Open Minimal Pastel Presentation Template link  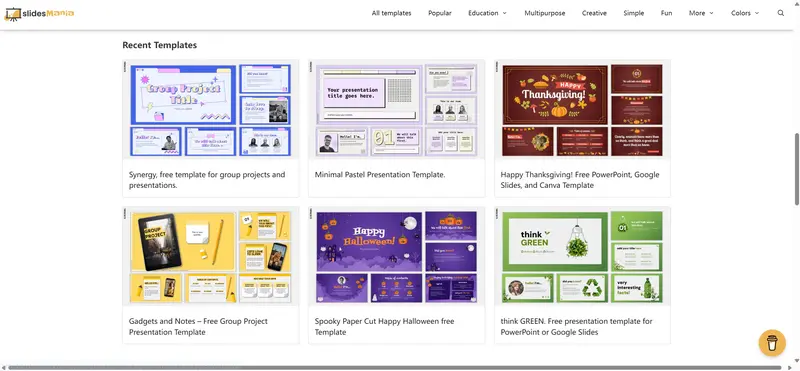coord(380,175)
